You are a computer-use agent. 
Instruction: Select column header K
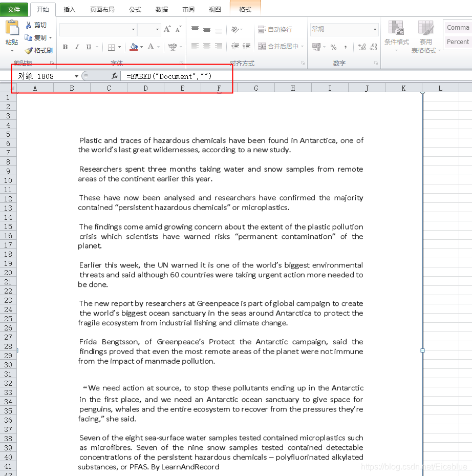coord(403,88)
